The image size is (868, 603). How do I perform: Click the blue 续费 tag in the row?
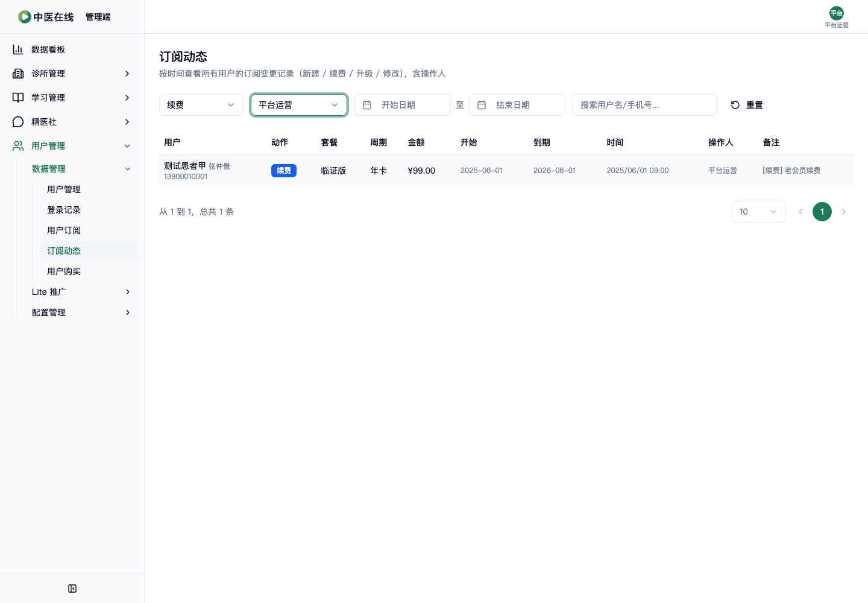[x=284, y=171]
